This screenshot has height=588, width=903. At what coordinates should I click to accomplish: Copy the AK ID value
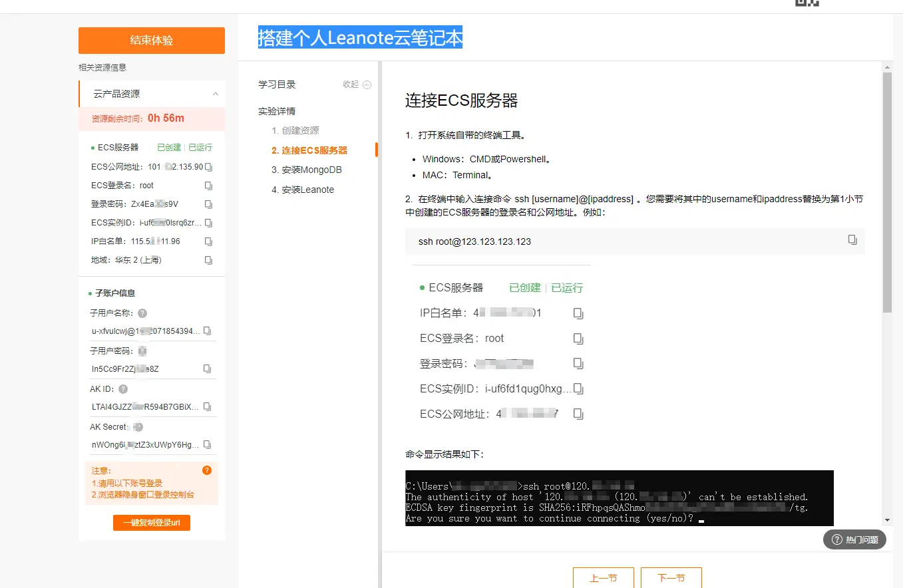[207, 406]
